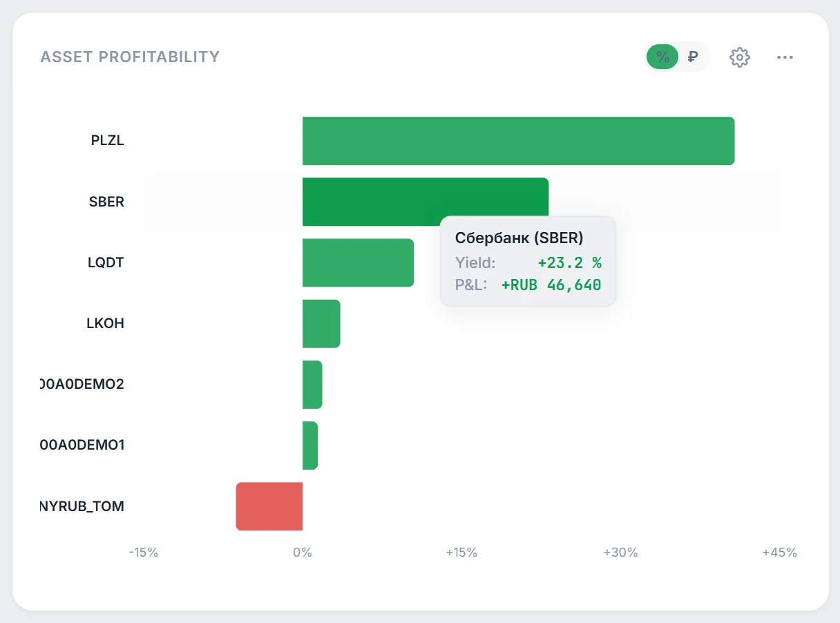Click the Asset Profitability title
This screenshot has width=840, height=623.
pos(130,57)
